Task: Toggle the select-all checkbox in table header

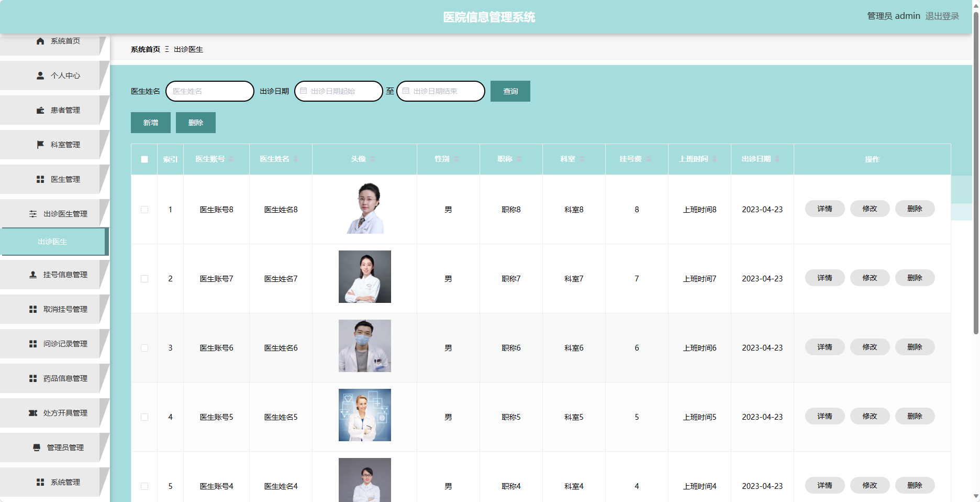Action: coord(144,159)
